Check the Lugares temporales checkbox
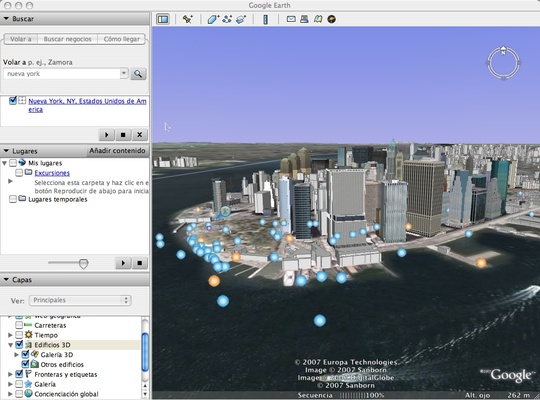The image size is (540, 400). 13,199
